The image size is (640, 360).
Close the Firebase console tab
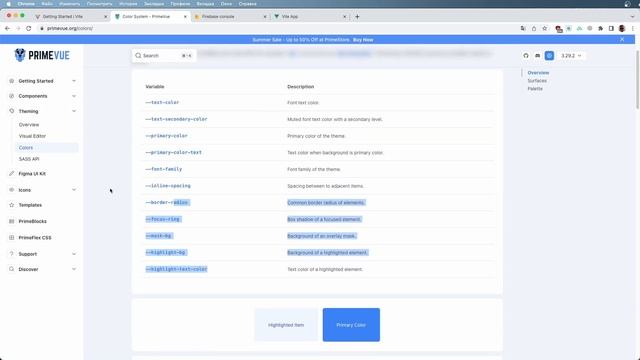[265, 17]
